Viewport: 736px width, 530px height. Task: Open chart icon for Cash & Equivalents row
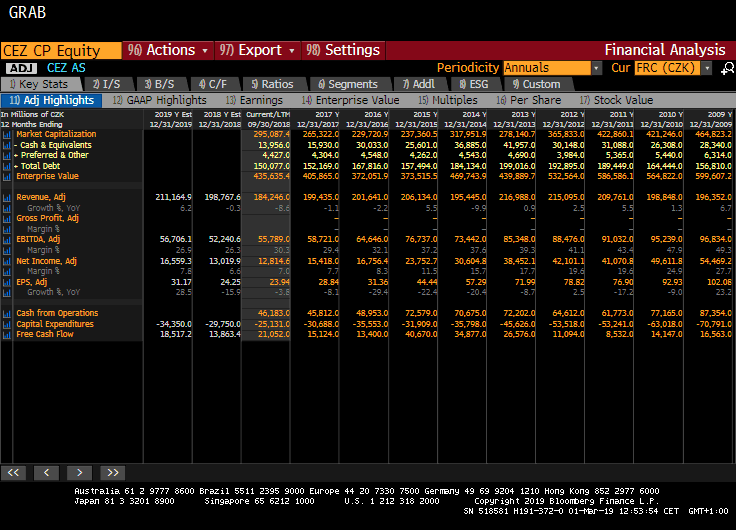click(x=7, y=146)
